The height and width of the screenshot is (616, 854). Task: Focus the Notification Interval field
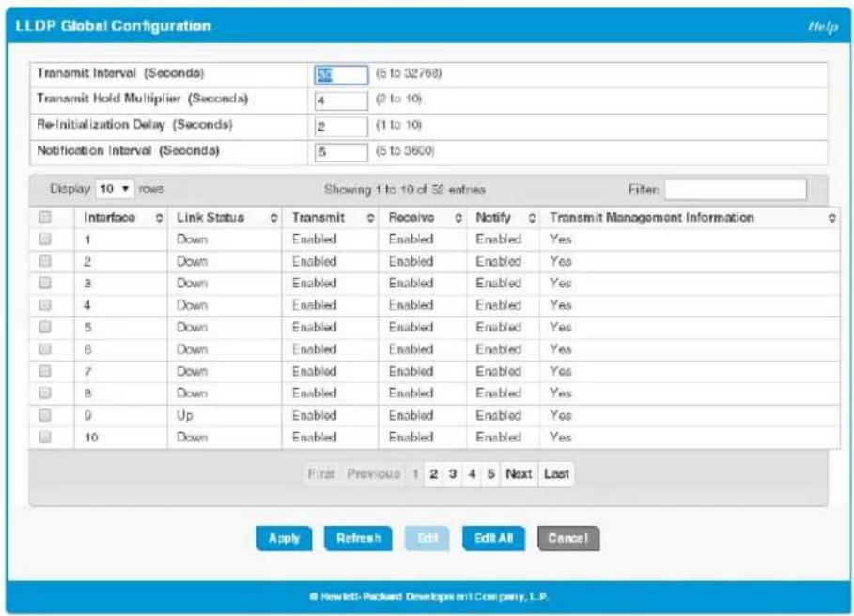(341, 152)
